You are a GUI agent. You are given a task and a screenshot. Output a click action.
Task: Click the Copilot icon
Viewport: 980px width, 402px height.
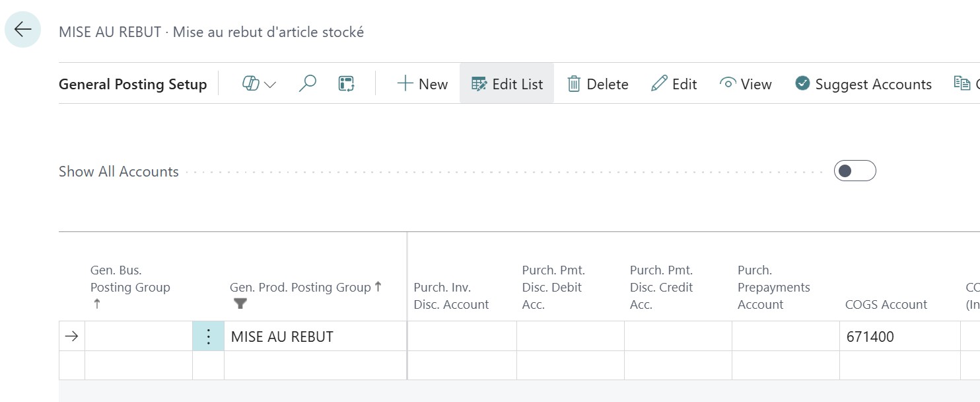point(250,83)
